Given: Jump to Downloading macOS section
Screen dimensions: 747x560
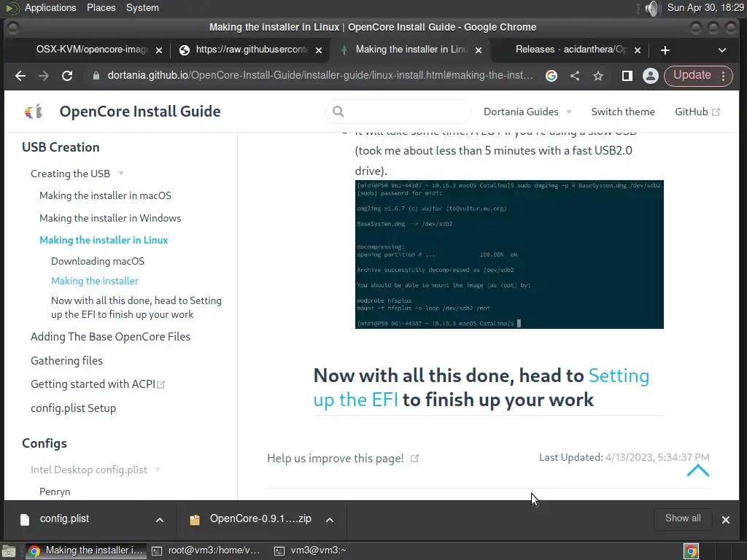Looking at the screenshot, I should [x=98, y=261].
